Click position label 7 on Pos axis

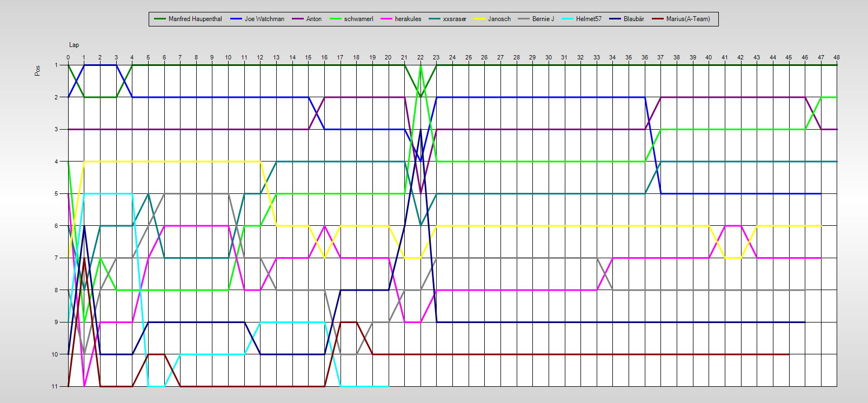(56, 258)
